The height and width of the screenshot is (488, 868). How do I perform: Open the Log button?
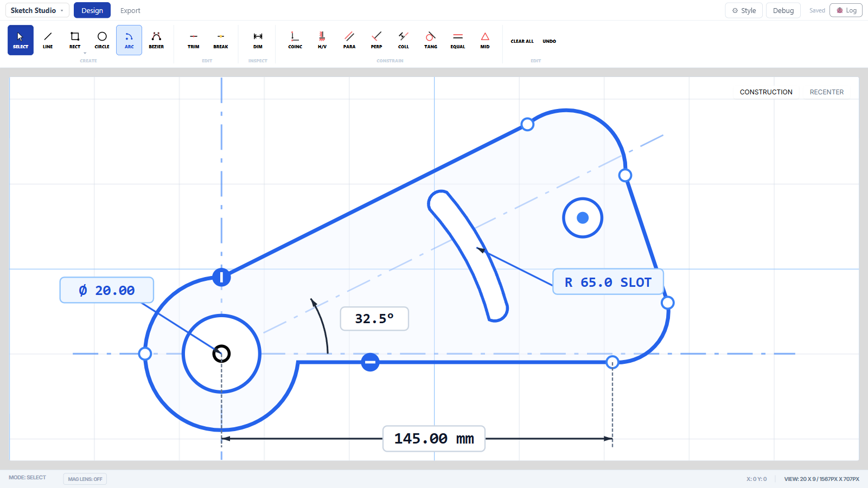coord(846,10)
